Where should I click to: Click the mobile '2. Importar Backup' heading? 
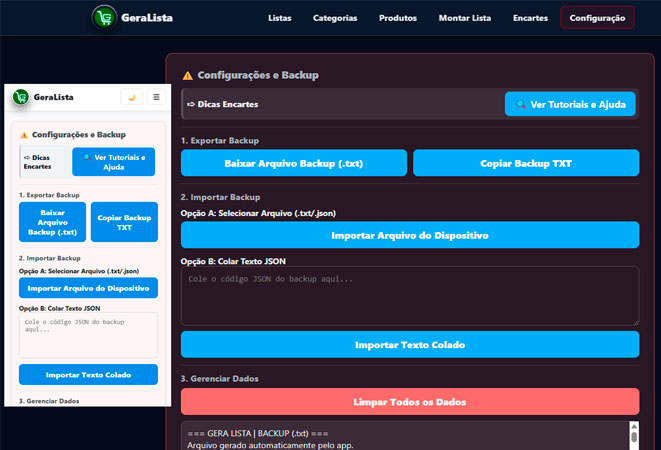(x=50, y=258)
